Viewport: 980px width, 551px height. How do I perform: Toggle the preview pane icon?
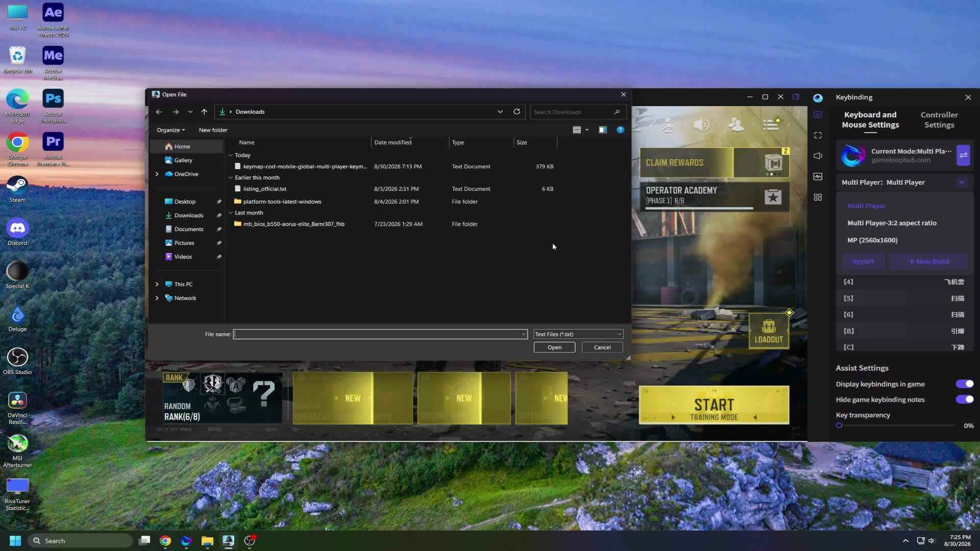[603, 130]
